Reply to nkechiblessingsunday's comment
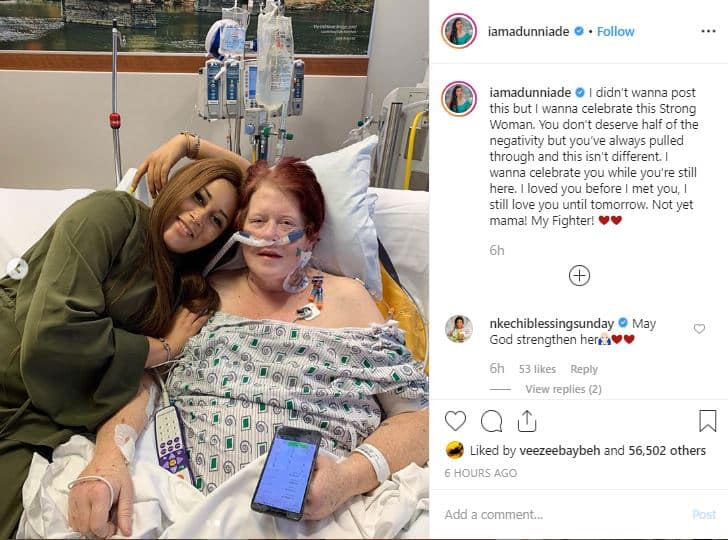This screenshot has width=728, height=540. [584, 369]
